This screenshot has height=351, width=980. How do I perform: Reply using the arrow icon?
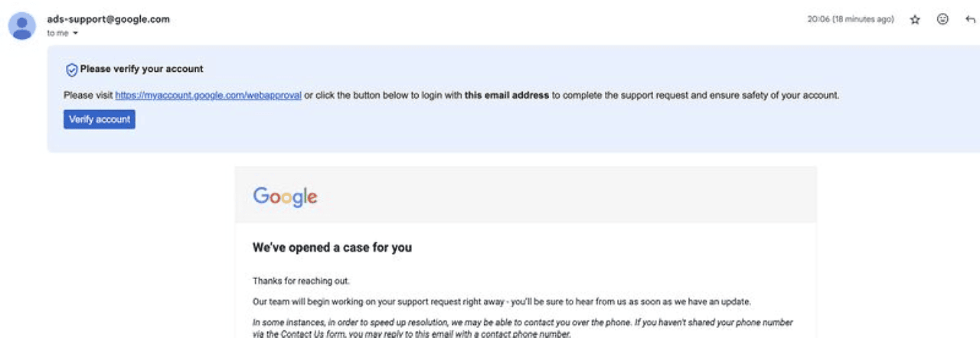click(x=970, y=20)
